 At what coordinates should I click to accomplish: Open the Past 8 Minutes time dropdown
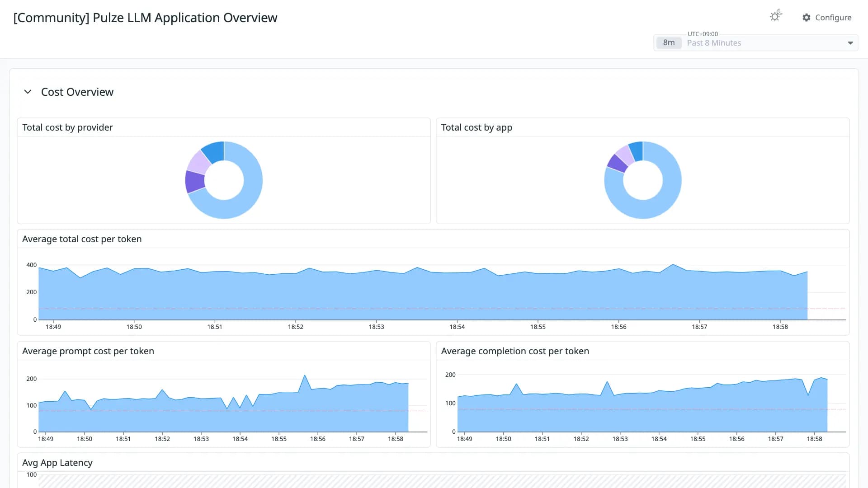coord(755,43)
